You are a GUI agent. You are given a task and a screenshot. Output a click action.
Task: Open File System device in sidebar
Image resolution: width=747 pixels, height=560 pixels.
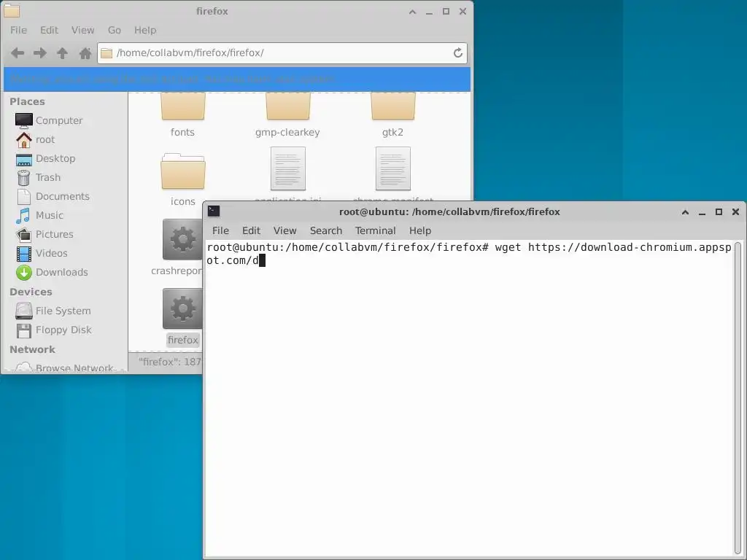[53, 311]
